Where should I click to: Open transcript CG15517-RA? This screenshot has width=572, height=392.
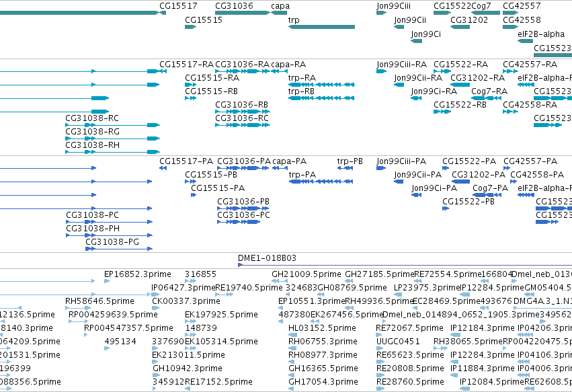(x=186, y=65)
